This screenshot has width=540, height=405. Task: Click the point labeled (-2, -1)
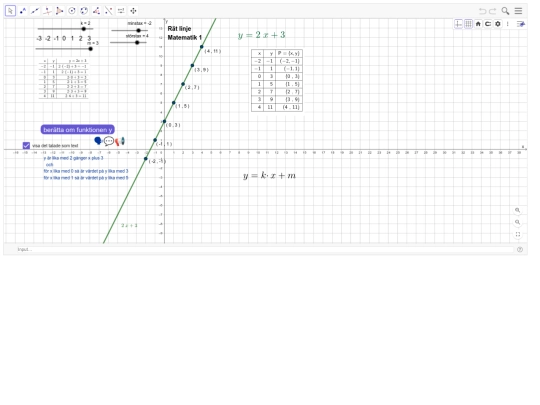(x=146, y=159)
